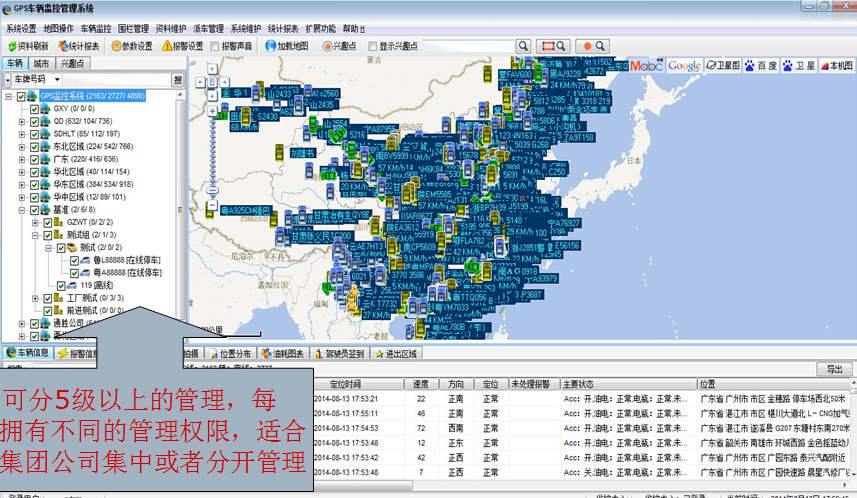Click the 搜 search button
Screen dimensions: 857x498
click(x=178, y=79)
